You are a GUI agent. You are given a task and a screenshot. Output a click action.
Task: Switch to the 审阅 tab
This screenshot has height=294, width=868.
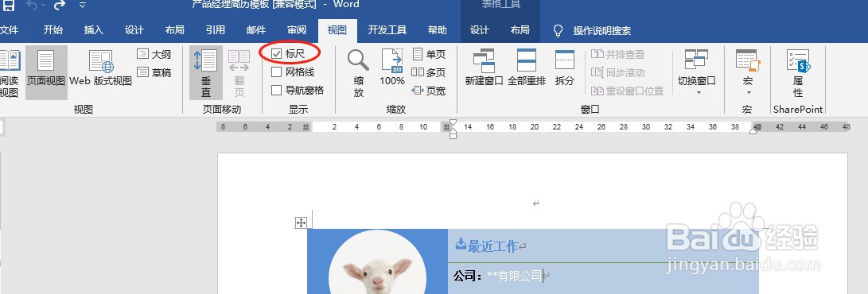coord(297,30)
